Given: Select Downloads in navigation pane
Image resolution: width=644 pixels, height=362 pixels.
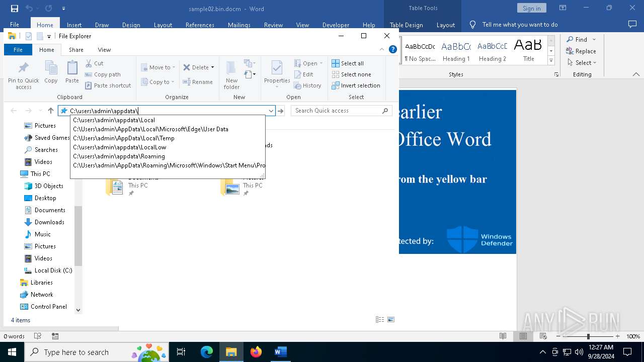Looking at the screenshot, I should point(49,222).
